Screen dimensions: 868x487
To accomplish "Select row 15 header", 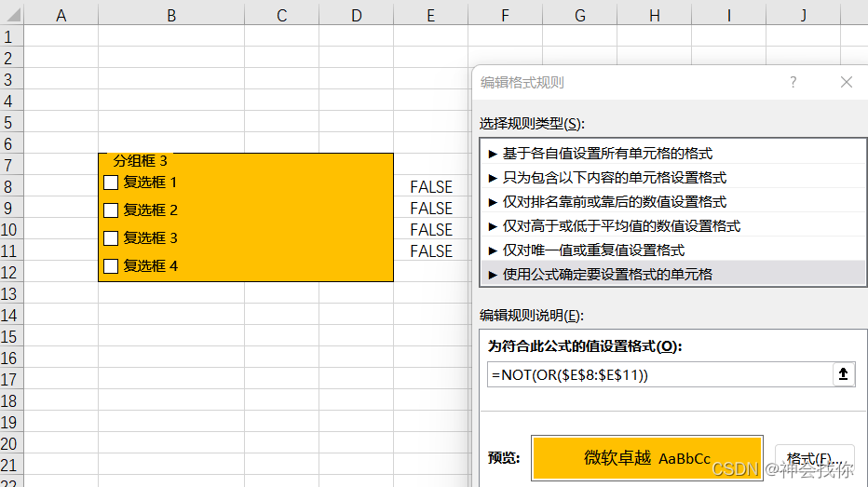I will [x=11, y=336].
